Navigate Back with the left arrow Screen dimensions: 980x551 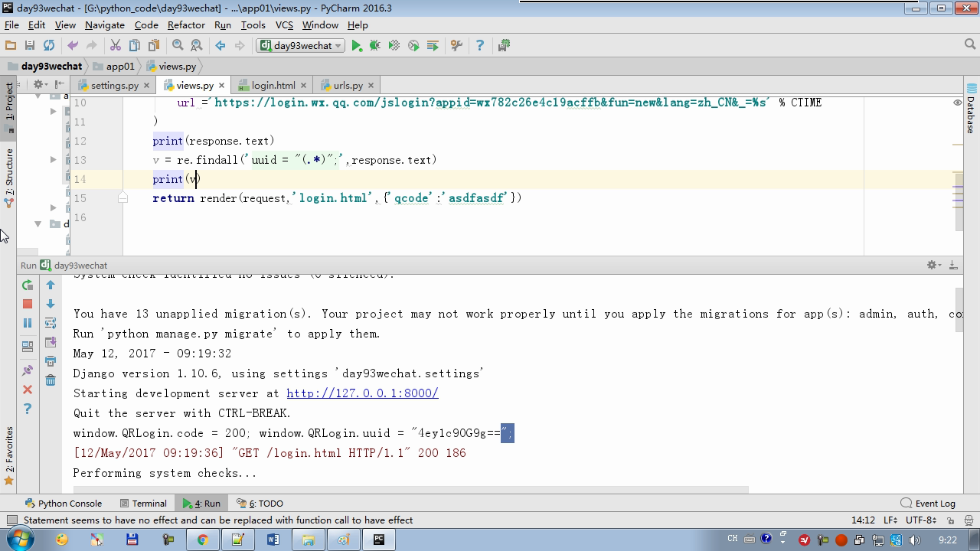coord(220,46)
